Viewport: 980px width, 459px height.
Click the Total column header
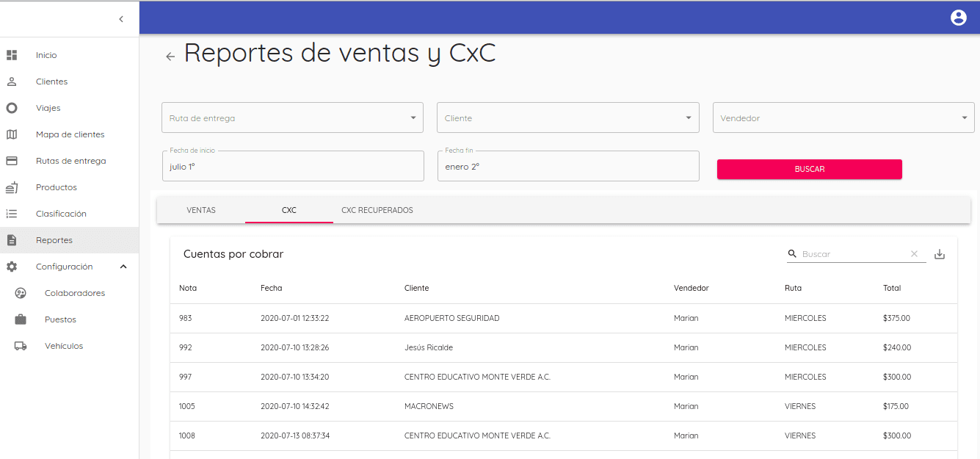pos(892,288)
